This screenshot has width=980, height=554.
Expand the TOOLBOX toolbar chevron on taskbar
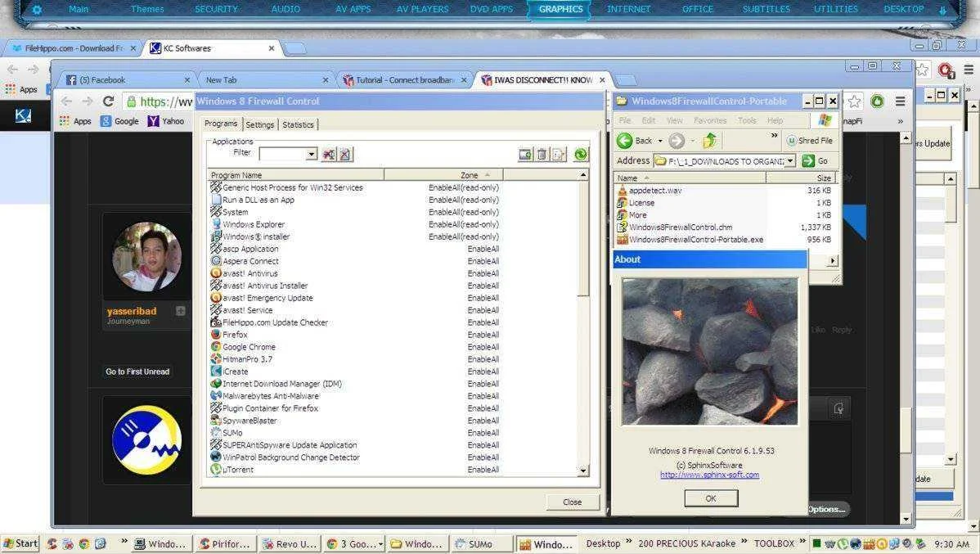802,541
